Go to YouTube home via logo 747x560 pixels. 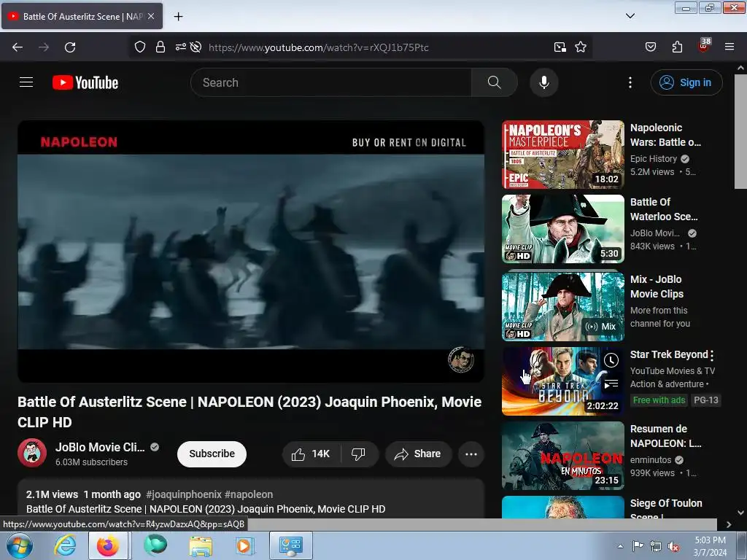pos(85,82)
